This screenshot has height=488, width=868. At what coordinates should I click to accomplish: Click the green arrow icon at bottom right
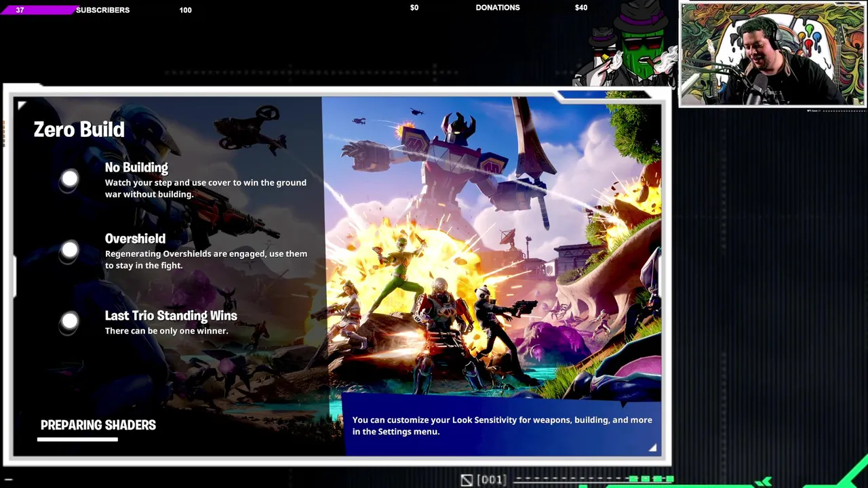[764, 482]
